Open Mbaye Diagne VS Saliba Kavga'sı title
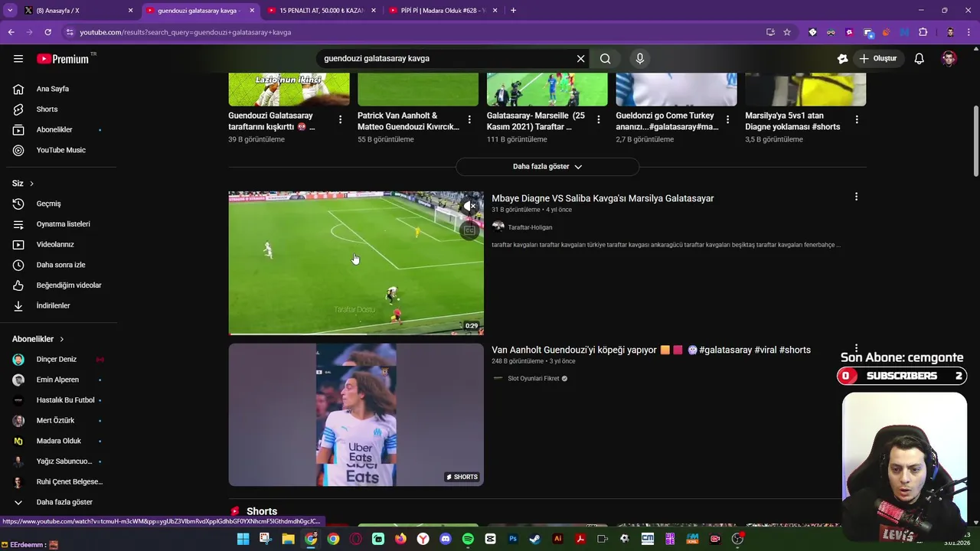 click(x=603, y=198)
